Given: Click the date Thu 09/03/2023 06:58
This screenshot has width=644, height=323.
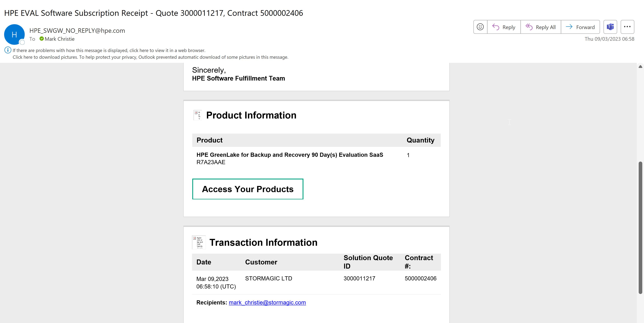Looking at the screenshot, I should [609, 39].
